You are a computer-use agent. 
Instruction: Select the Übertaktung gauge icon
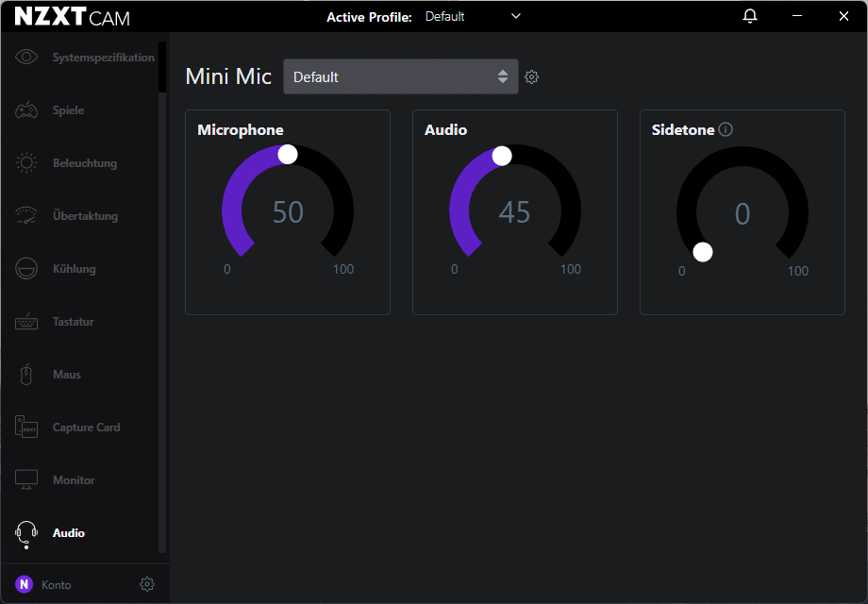click(x=26, y=216)
